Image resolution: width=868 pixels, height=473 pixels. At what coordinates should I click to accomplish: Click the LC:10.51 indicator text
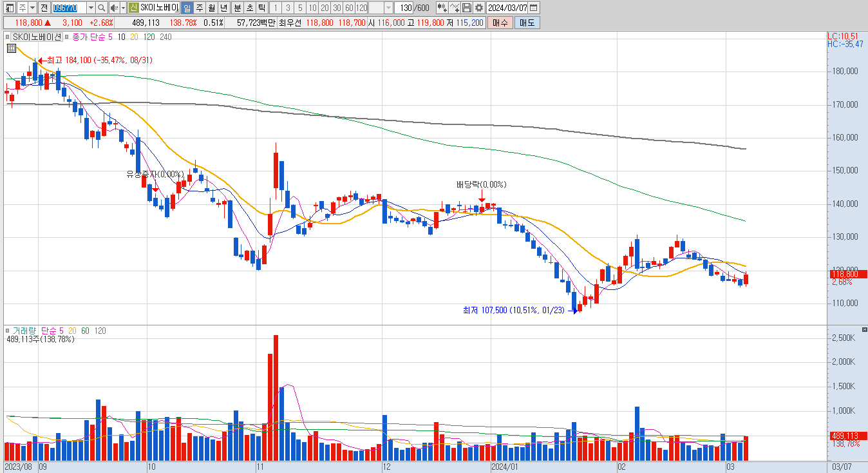coord(843,36)
